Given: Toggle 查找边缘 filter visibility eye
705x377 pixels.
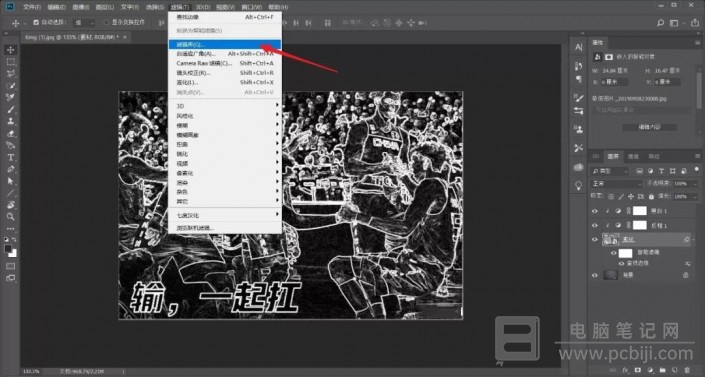Looking at the screenshot, I should click(x=622, y=264).
